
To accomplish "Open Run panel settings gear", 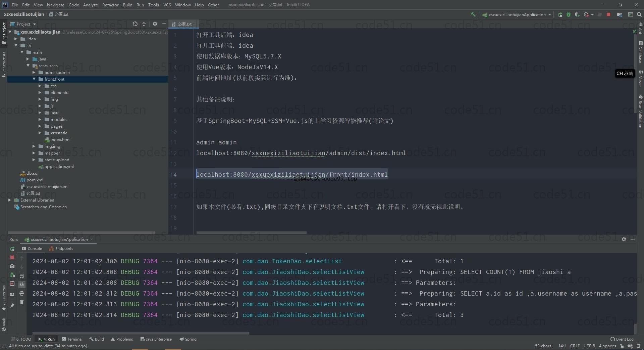I will [624, 239].
